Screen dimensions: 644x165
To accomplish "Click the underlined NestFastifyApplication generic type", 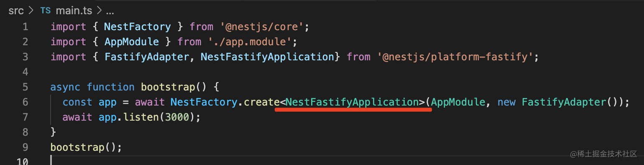I will click(353, 102).
